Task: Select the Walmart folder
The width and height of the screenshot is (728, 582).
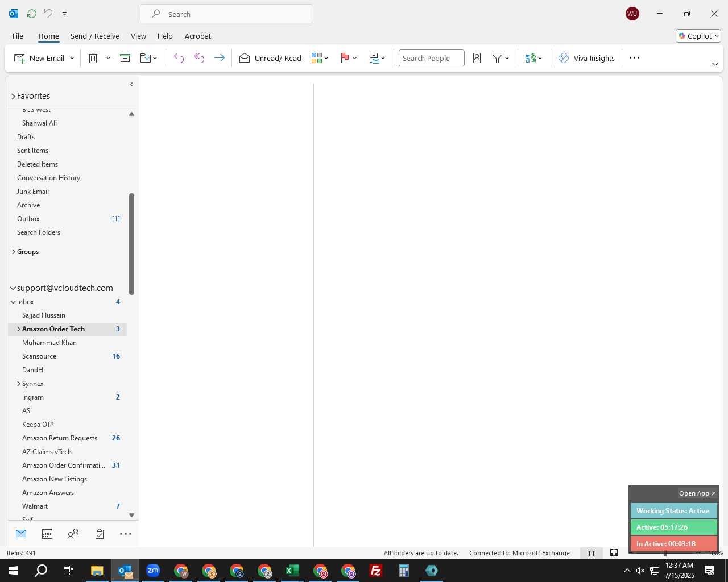Action: coord(35,506)
